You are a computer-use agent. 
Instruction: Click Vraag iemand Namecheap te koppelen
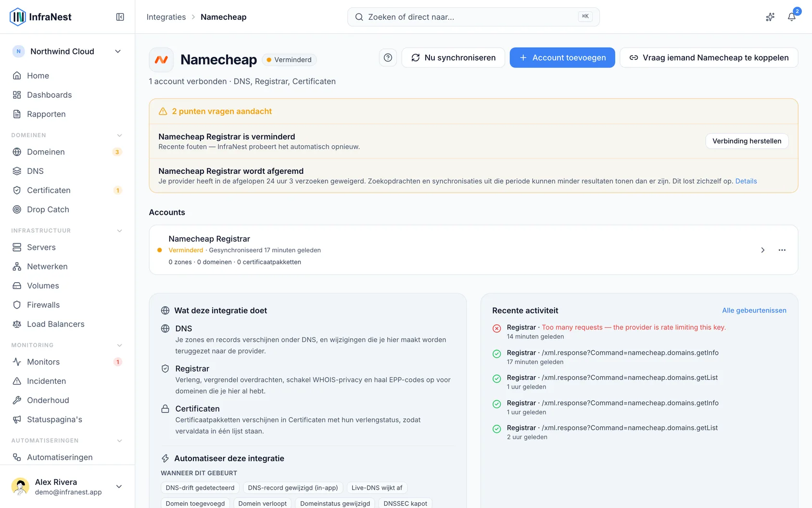pos(709,58)
